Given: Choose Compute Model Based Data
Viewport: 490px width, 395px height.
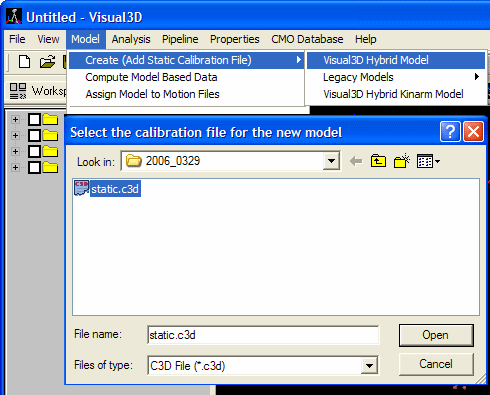Looking at the screenshot, I should pyautogui.click(x=187, y=77).
